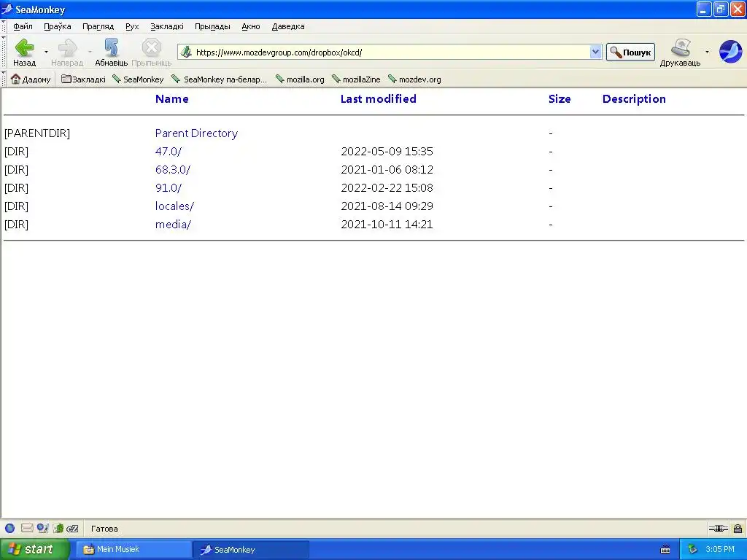The image size is (747, 560).
Task: Click the system tray network icon
Action: click(x=692, y=550)
